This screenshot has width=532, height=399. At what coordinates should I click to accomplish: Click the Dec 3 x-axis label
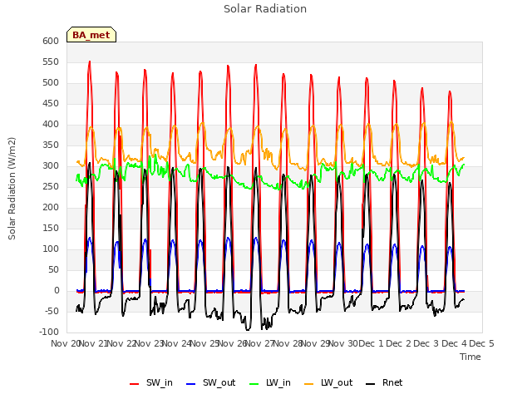pos(426,343)
